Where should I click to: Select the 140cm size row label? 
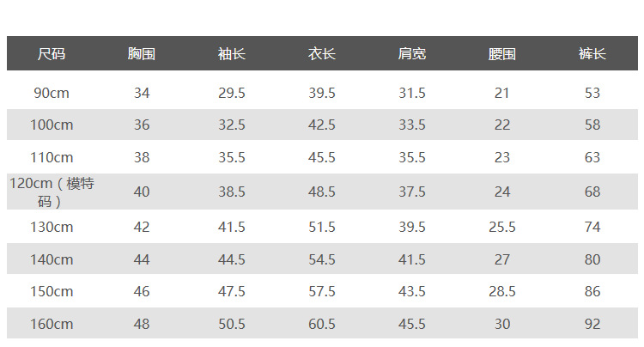[x=52, y=259]
